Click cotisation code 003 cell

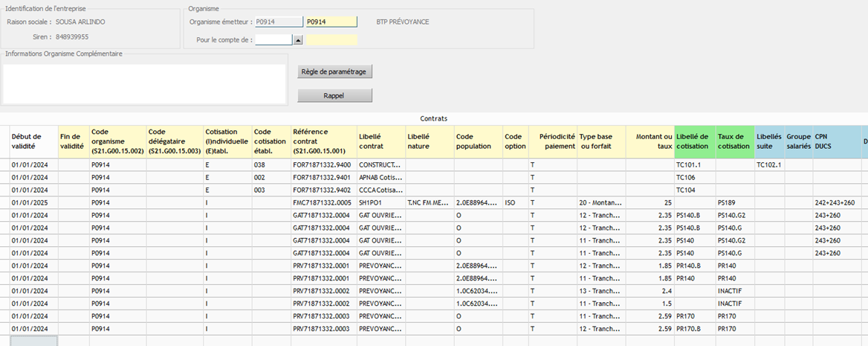point(272,190)
